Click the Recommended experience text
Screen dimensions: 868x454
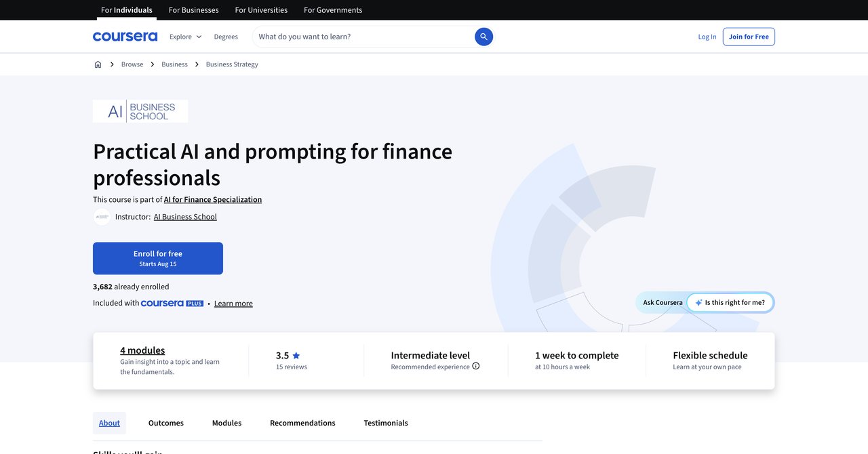pyautogui.click(x=430, y=367)
